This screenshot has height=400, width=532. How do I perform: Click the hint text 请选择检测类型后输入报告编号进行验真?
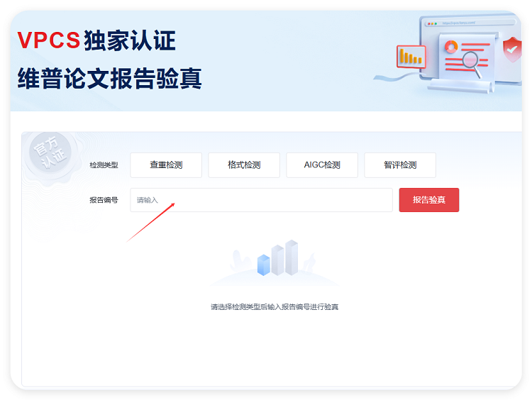tap(275, 307)
